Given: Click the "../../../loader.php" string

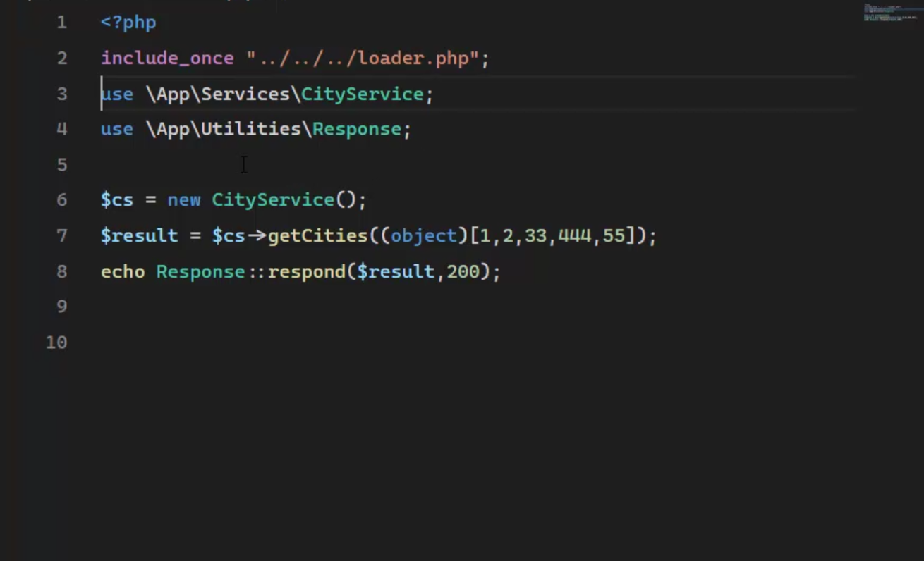Looking at the screenshot, I should (x=363, y=58).
